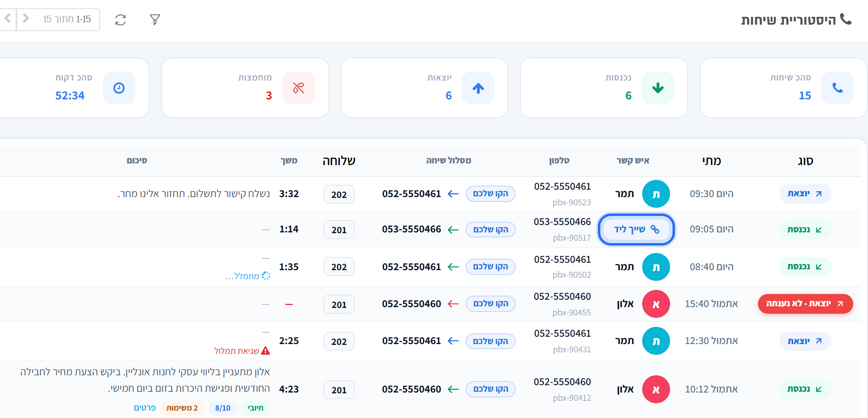Click the 'סוג' column header
868x418 pixels.
[805, 161]
